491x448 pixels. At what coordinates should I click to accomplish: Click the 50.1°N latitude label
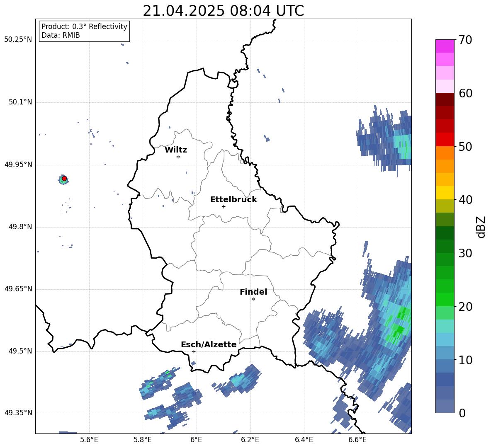(x=20, y=102)
